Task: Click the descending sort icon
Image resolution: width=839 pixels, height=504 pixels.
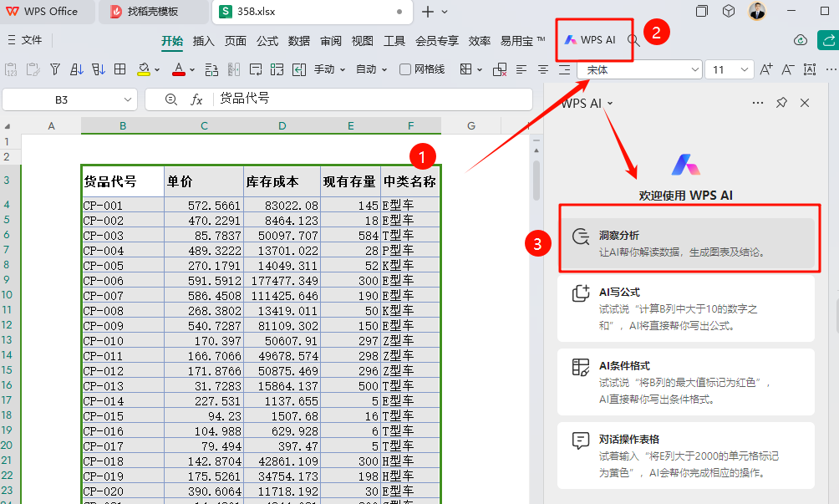Action: [98, 69]
